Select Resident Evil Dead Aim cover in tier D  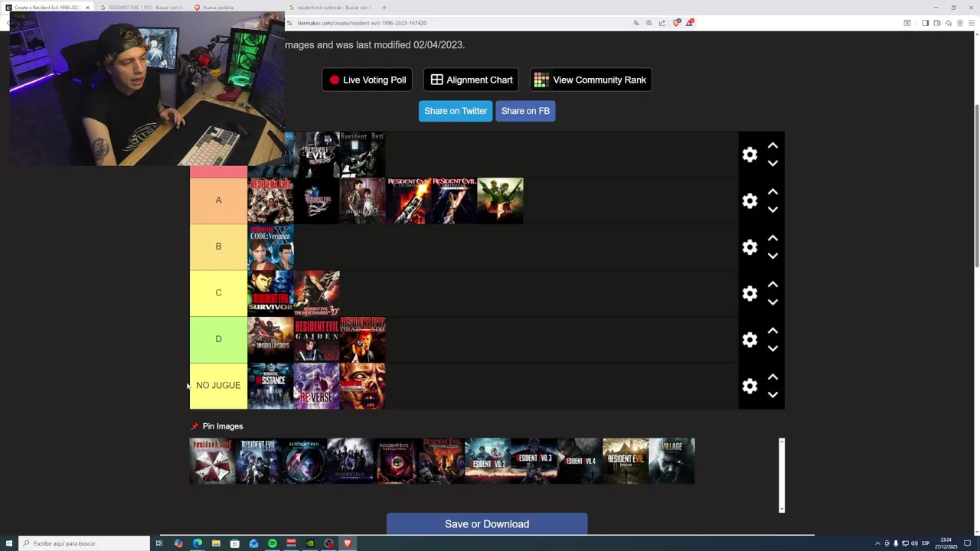coord(362,340)
